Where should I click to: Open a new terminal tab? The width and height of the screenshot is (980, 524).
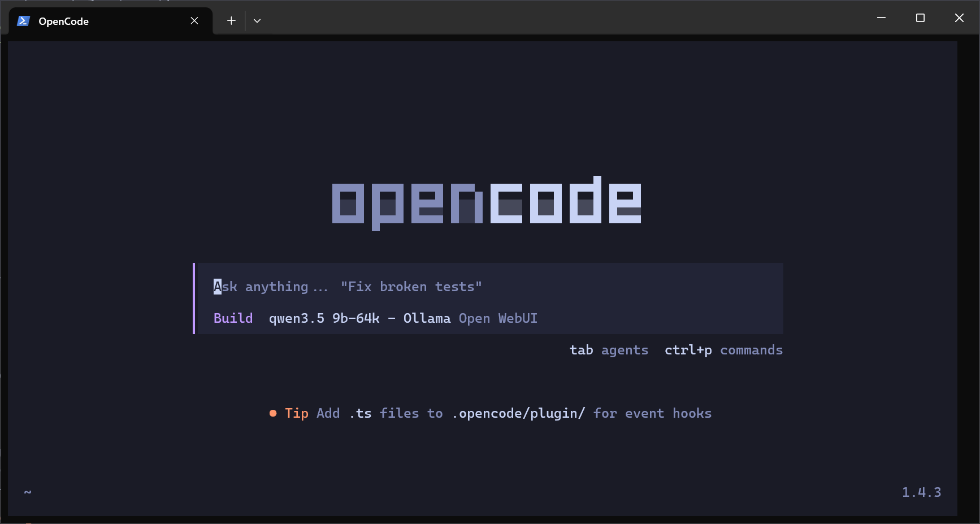231,21
